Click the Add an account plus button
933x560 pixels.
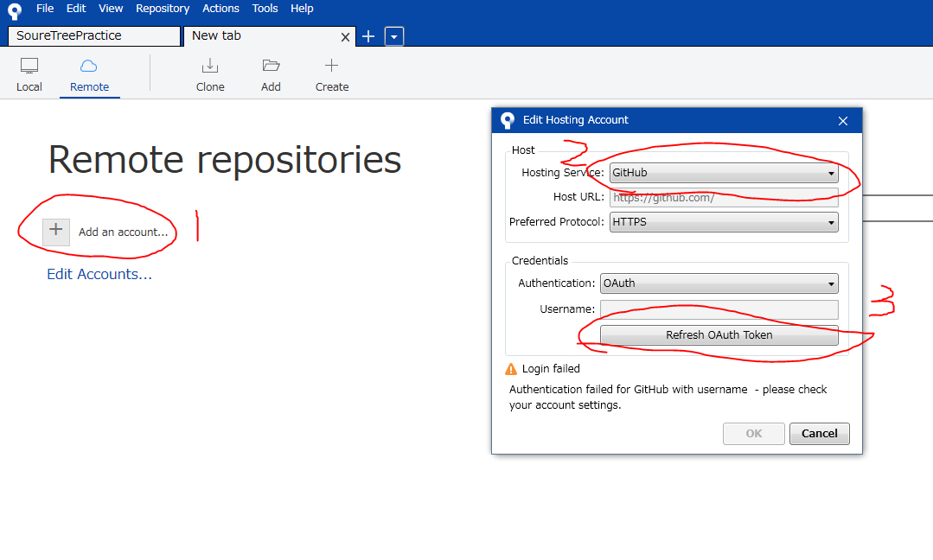point(56,232)
